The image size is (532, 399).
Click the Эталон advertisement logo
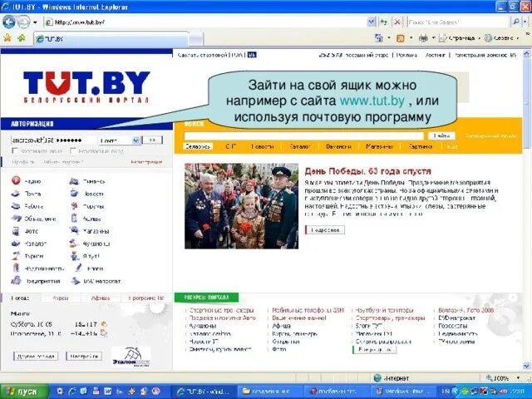point(131,357)
